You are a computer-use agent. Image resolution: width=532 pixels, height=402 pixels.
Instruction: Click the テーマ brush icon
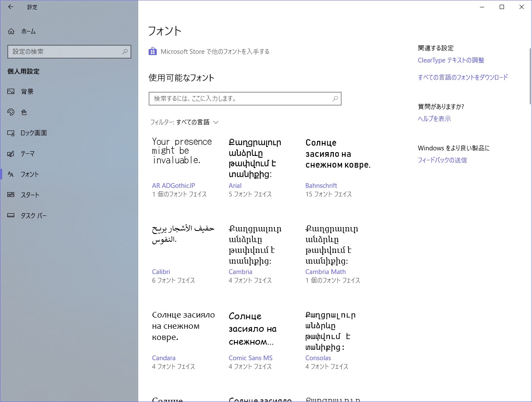11,154
